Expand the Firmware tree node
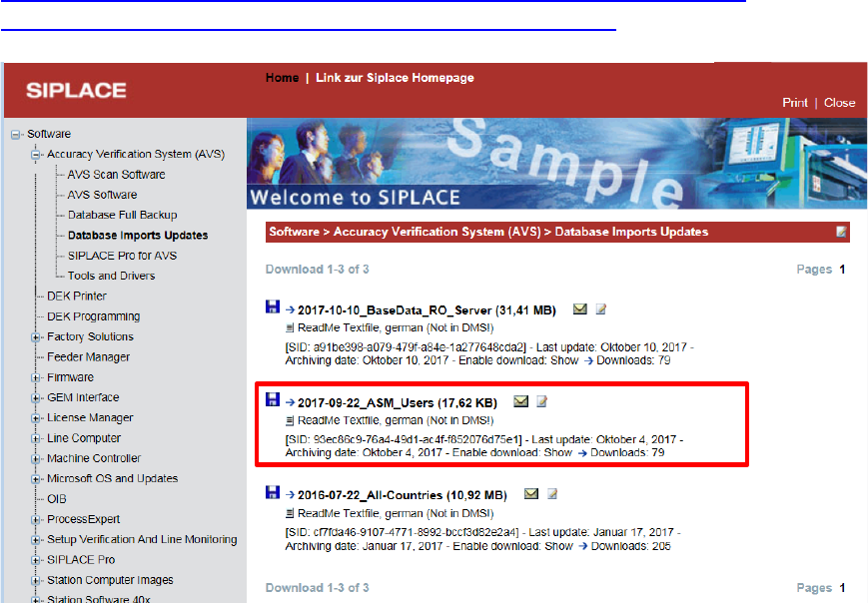 point(36,377)
